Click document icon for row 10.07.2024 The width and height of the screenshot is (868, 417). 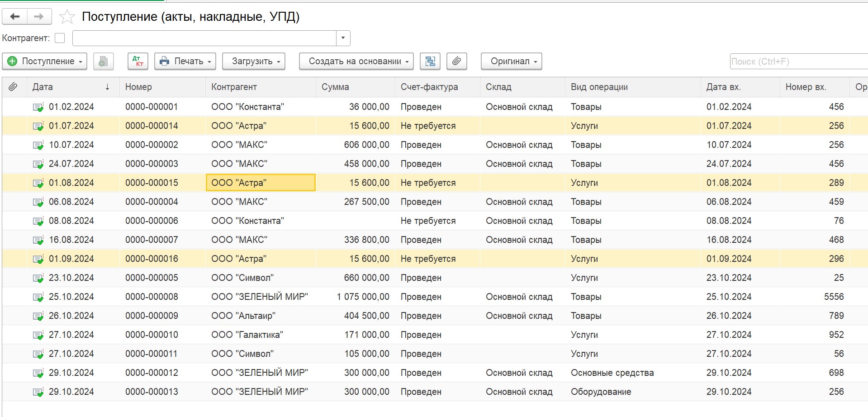pos(38,145)
